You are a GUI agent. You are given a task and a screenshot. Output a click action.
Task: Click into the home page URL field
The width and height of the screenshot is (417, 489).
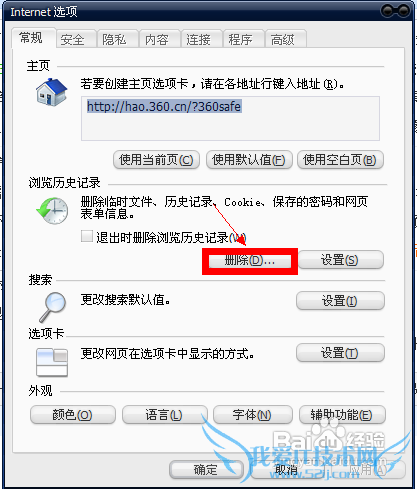tap(230, 118)
